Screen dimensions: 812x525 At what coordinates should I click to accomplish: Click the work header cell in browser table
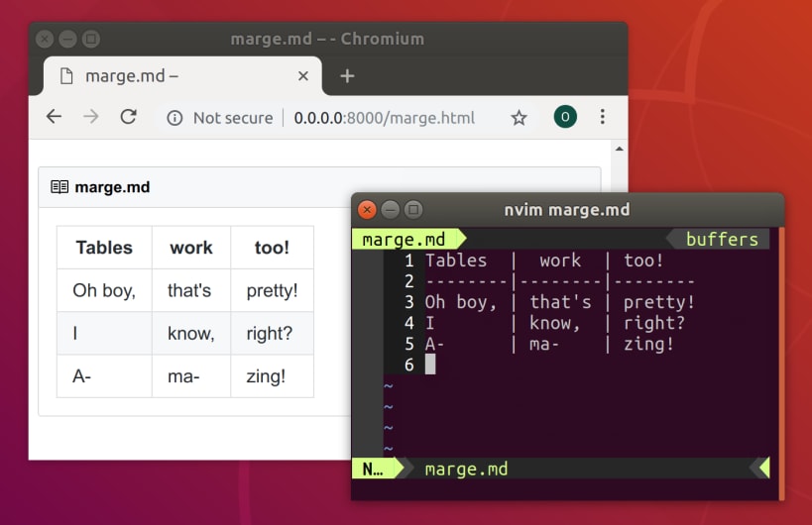point(191,248)
